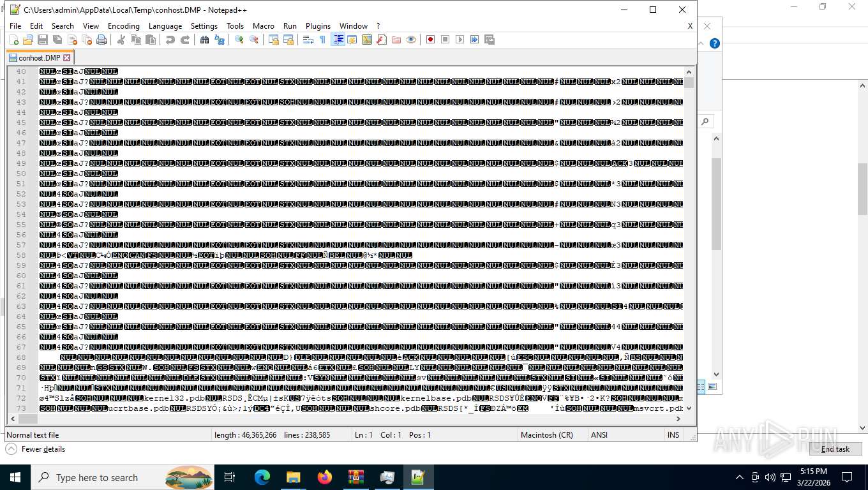This screenshot has width=868, height=490.
Task: Redo the action with the Redo arrow
Action: [185, 40]
